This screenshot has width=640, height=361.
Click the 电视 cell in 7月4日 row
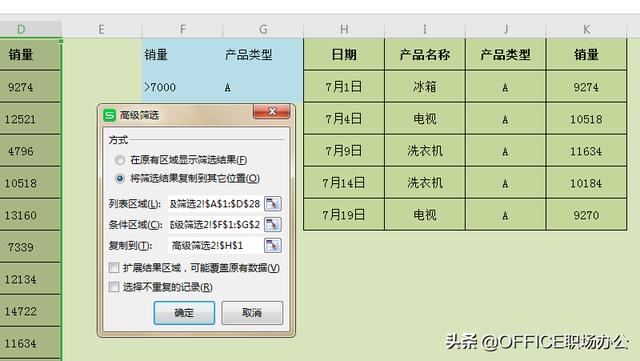coord(425,119)
